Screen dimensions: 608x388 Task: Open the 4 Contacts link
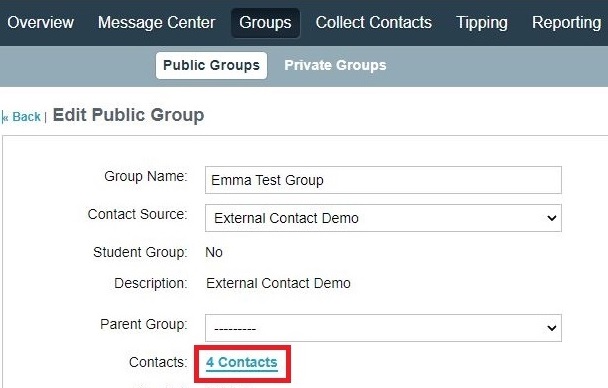[x=242, y=362]
